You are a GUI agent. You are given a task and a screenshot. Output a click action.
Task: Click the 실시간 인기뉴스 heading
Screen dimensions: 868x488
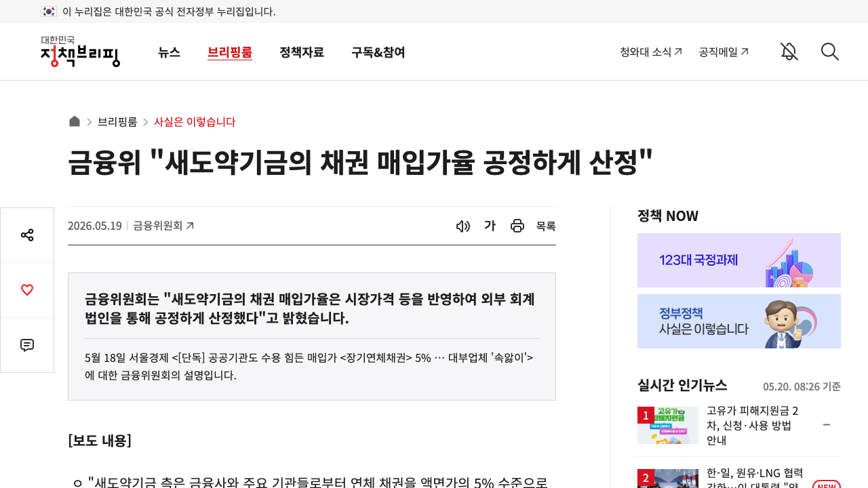click(x=682, y=385)
